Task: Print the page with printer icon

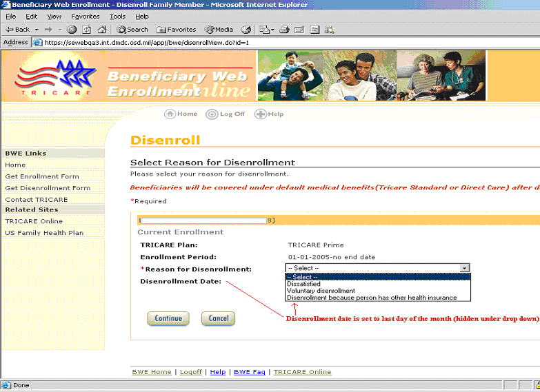Action: click(x=284, y=30)
